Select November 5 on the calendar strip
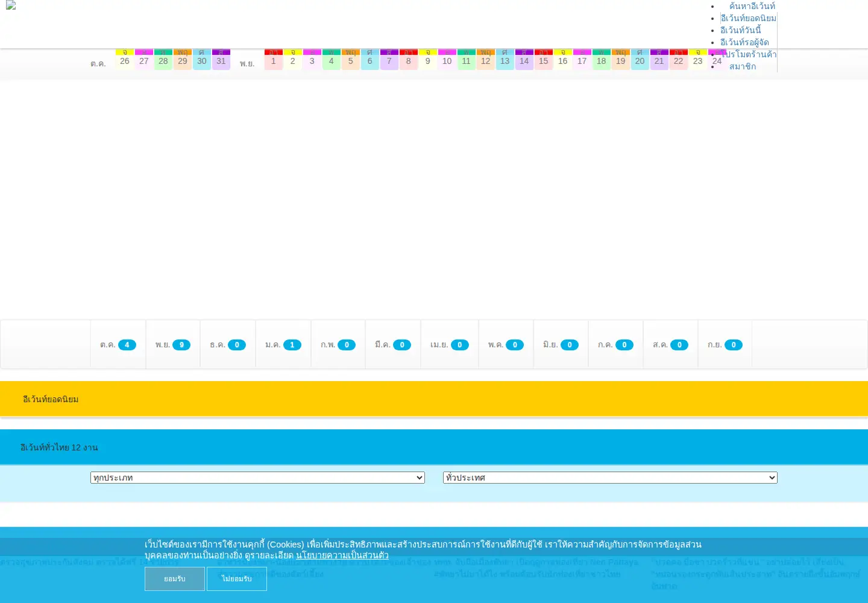This screenshot has width=868, height=603. (351, 60)
